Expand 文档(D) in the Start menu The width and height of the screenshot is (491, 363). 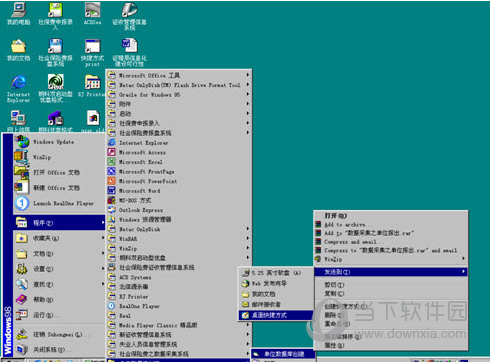59,253
